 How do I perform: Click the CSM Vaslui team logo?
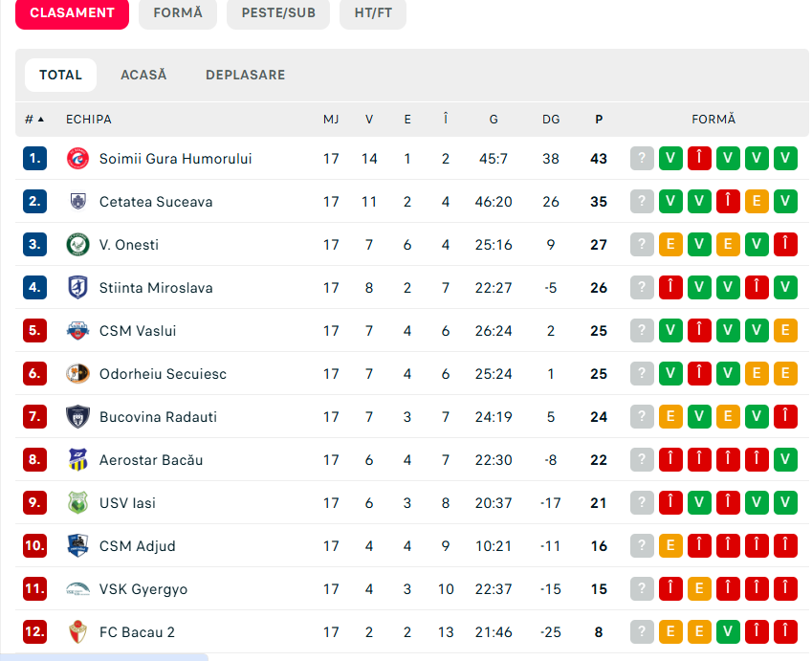77,331
